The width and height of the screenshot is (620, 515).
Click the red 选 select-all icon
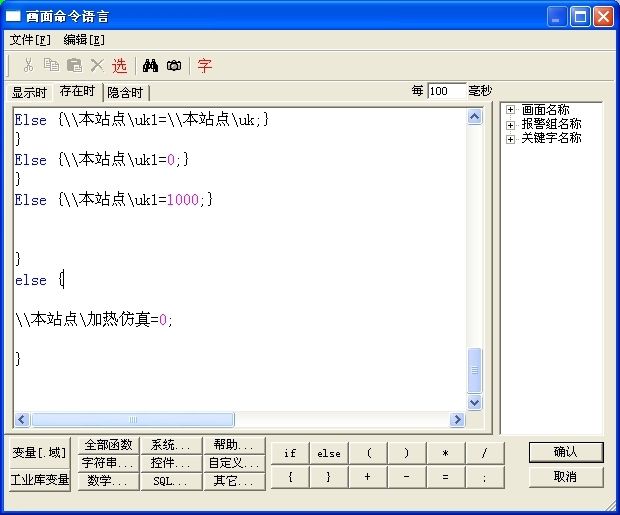click(x=119, y=66)
